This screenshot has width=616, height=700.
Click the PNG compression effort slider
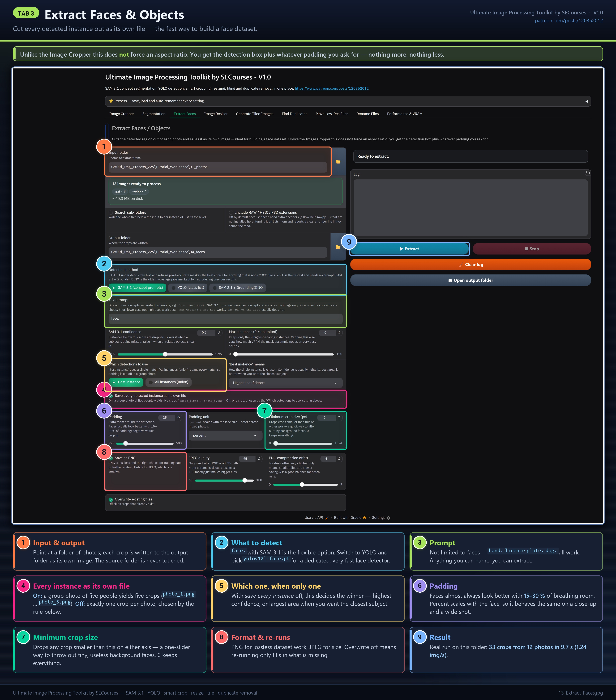pos(305,485)
